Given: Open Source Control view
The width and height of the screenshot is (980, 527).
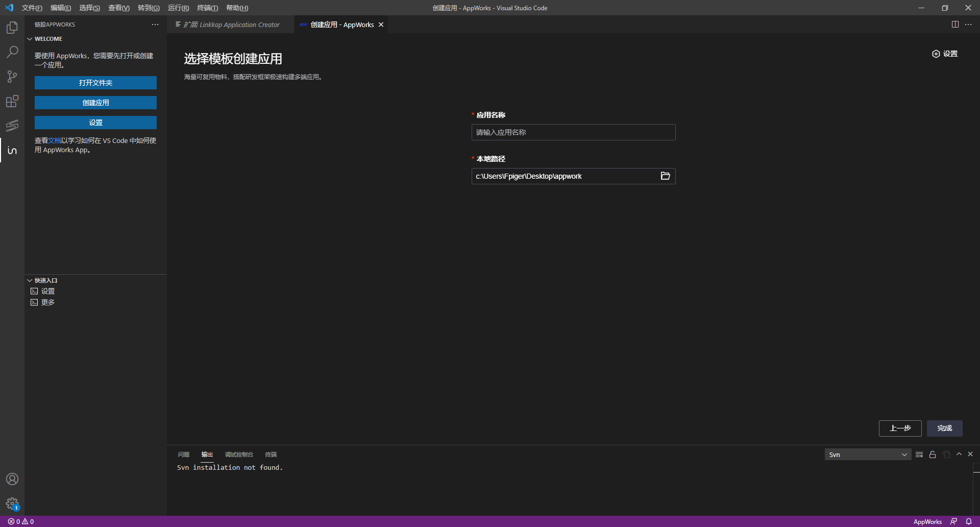Looking at the screenshot, I should (x=12, y=77).
